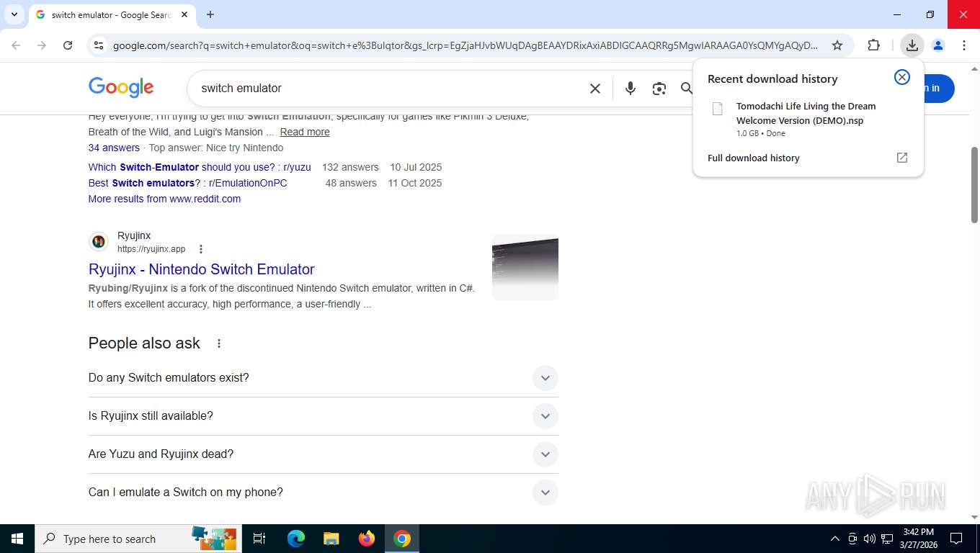The width and height of the screenshot is (980, 553).
Task: Open the Ryujinx result options menu
Action: (x=201, y=249)
